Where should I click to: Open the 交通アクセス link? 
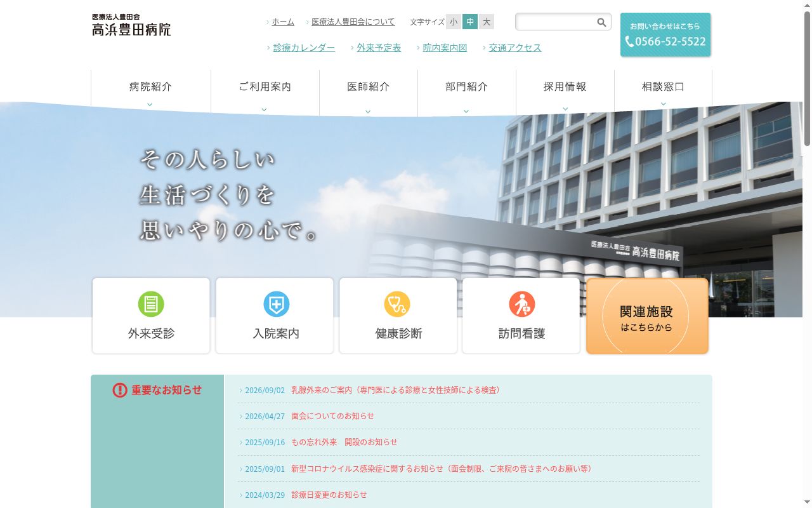click(515, 48)
